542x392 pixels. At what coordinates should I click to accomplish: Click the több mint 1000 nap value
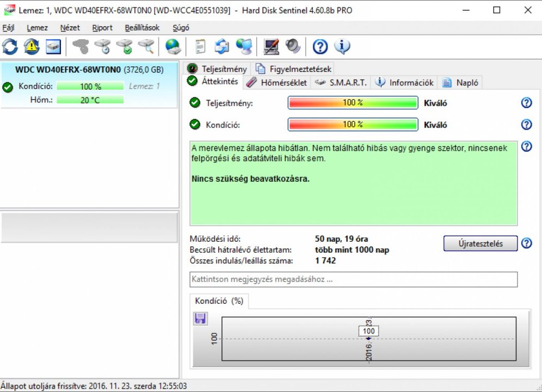(352, 250)
